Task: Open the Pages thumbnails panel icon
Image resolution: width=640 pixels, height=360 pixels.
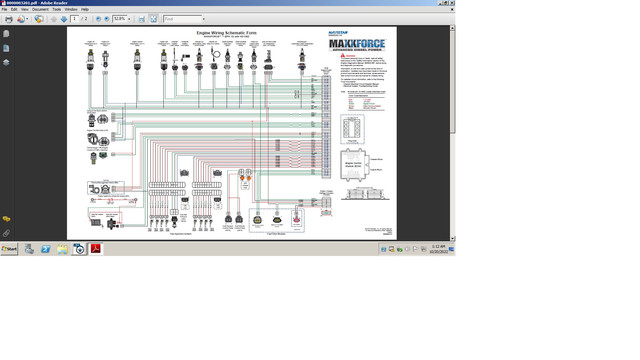Action: [6, 49]
